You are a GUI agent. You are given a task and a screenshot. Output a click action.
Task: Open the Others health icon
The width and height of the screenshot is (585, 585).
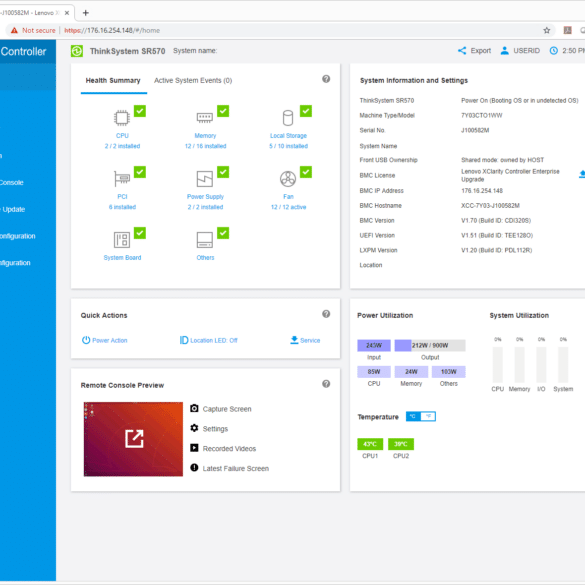coord(205,240)
